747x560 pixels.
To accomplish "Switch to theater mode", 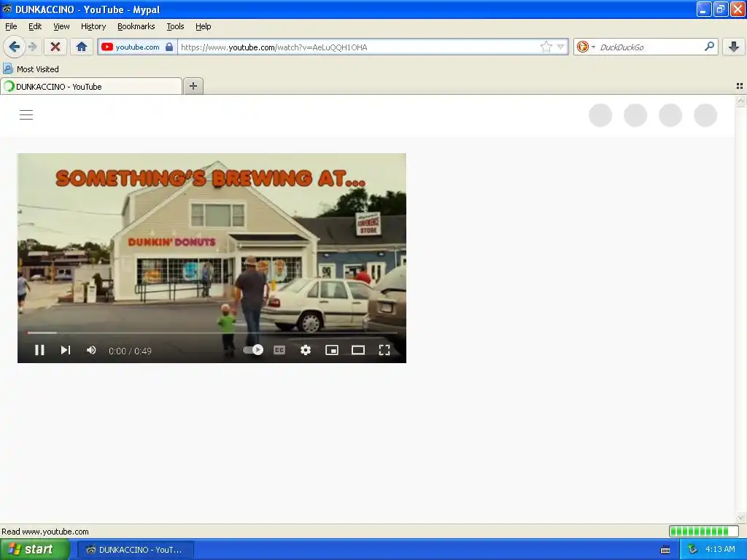I will pyautogui.click(x=357, y=350).
